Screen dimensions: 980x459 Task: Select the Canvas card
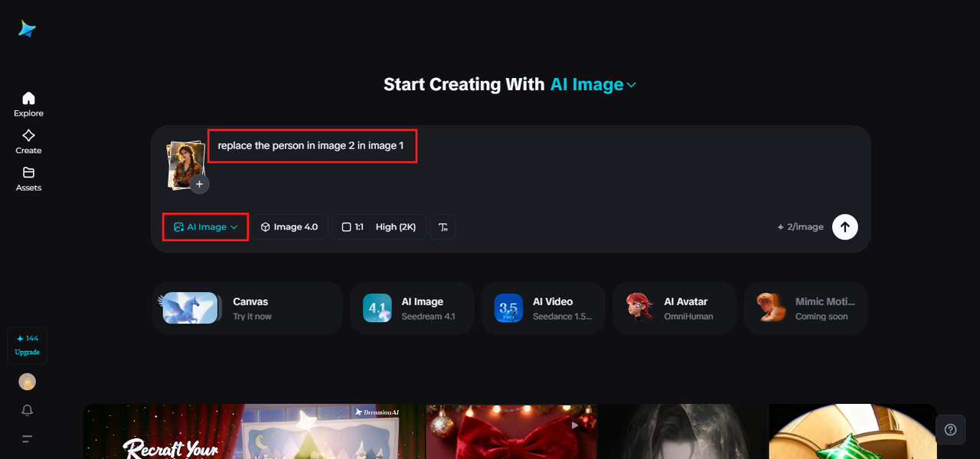[247, 308]
